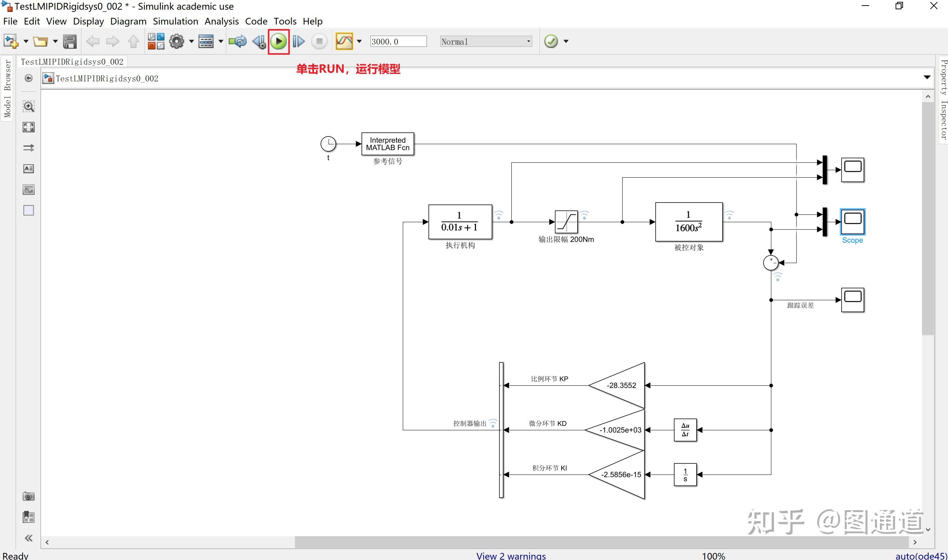Click the View 2 warnings link

511,556
